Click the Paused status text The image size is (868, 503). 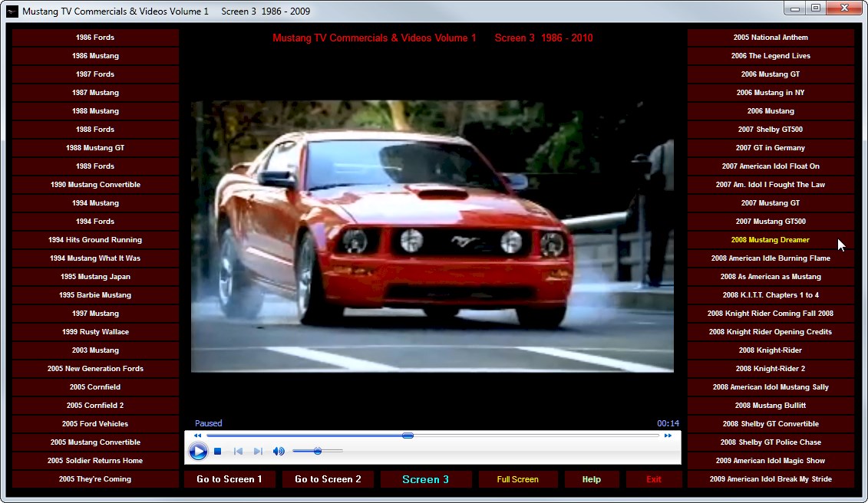[x=208, y=423]
